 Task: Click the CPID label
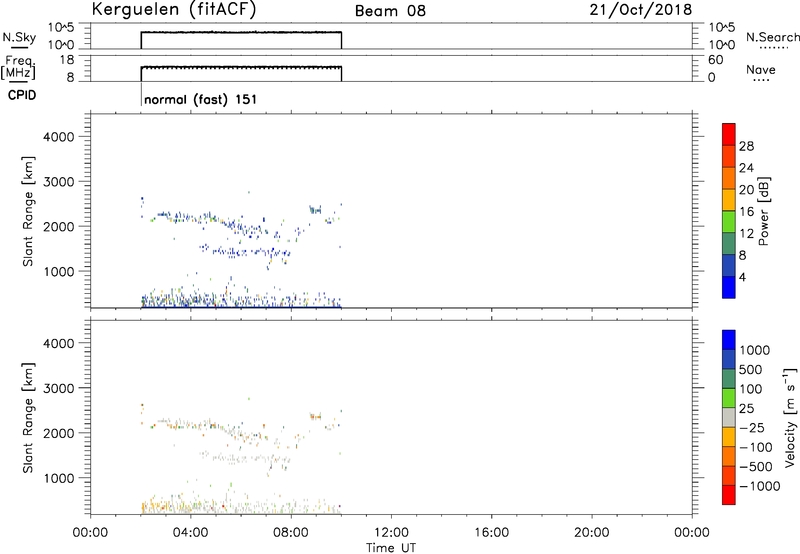point(22,95)
